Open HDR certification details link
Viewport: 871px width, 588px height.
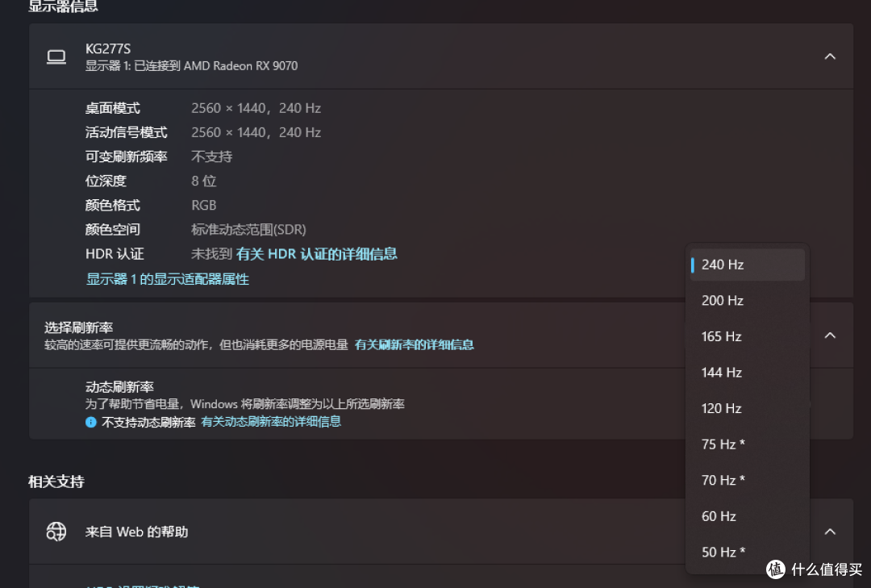317,254
